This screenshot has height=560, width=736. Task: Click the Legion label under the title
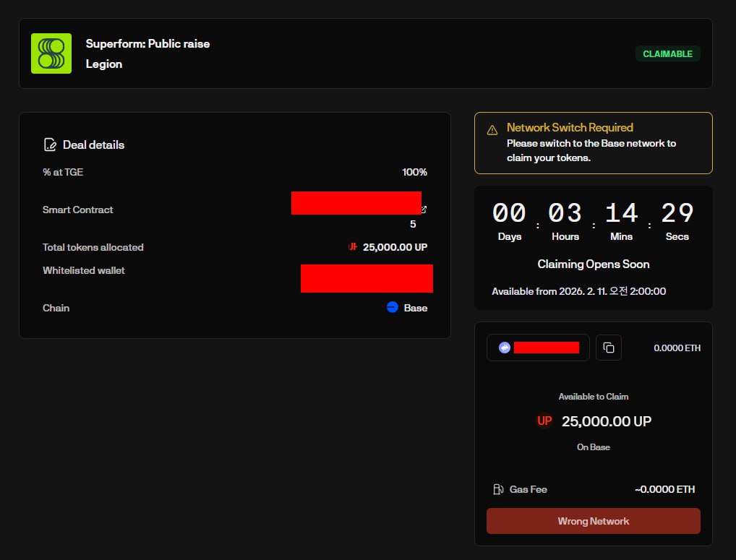tap(104, 64)
